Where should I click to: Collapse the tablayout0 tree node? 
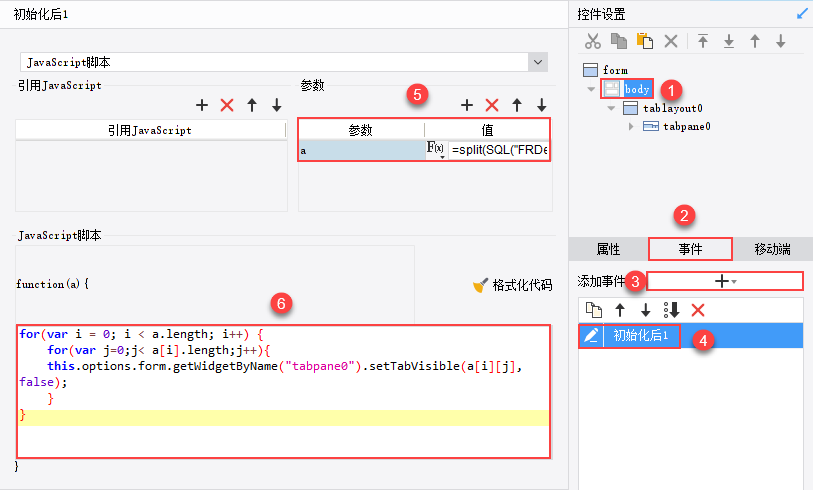point(611,108)
